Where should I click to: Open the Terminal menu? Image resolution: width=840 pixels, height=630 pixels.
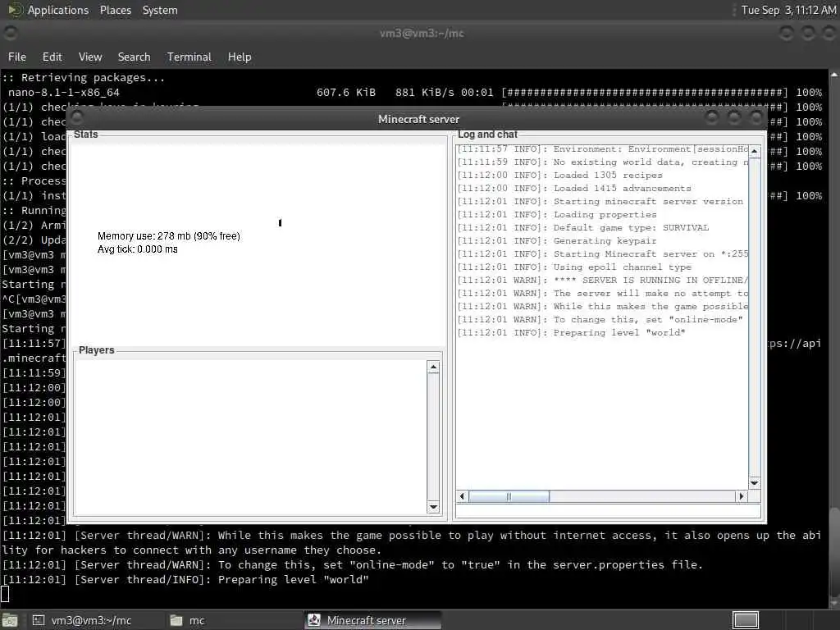pos(189,57)
